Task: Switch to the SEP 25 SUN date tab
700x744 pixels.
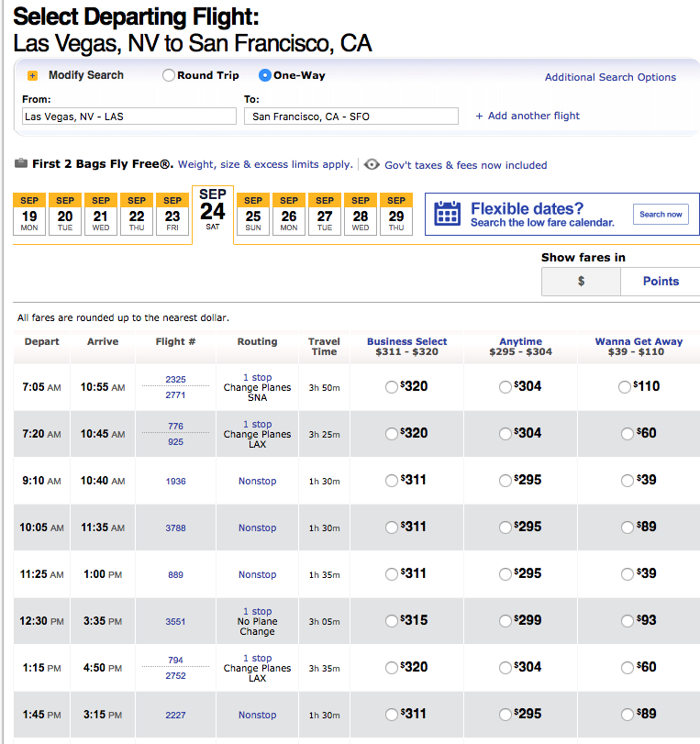Action: point(253,214)
